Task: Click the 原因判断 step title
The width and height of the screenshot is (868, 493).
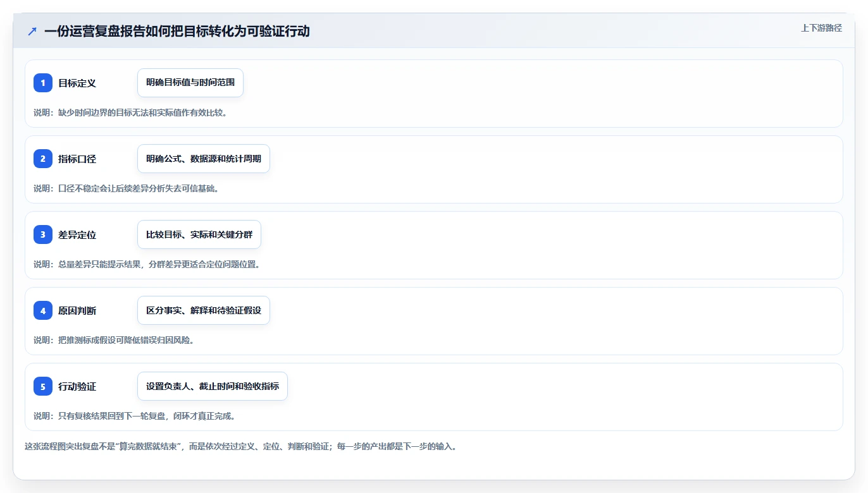Action: 77,310
